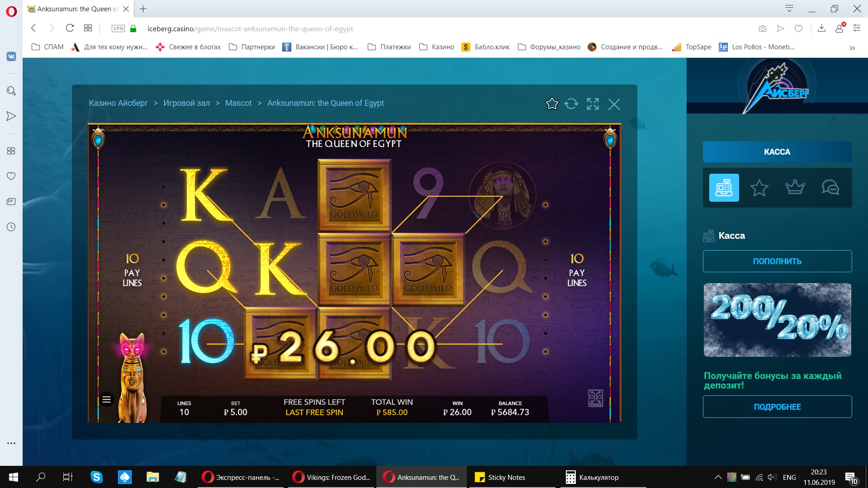Close the Anksunamun browser tab
This screenshot has height=488, width=868.
point(126,9)
